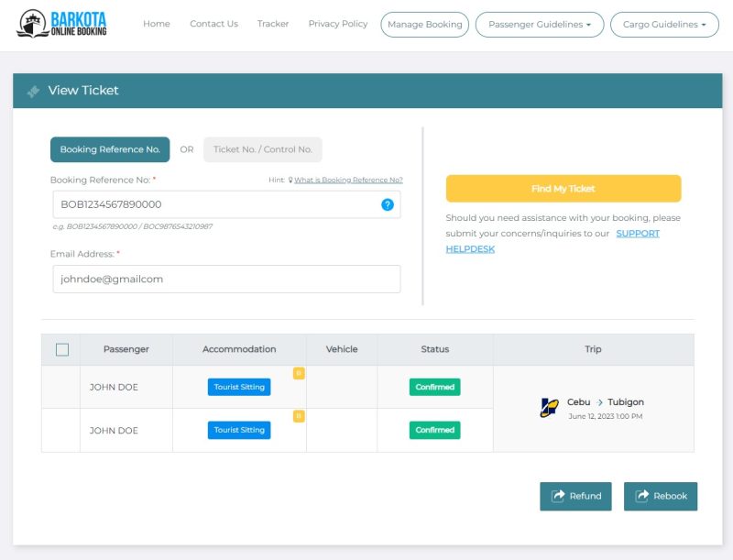733x560 pixels.
Task: Click the Email Address input field
Action: tap(226, 279)
